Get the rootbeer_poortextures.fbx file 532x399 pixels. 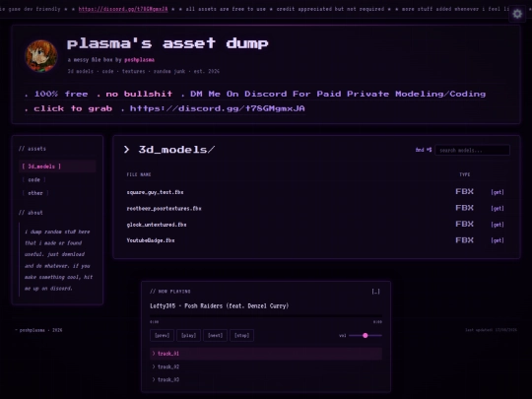[498, 208]
